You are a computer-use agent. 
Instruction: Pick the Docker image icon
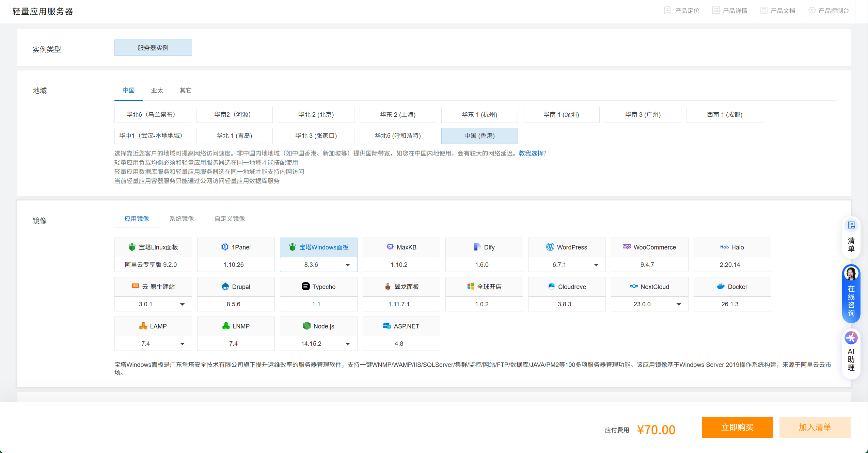[721, 287]
